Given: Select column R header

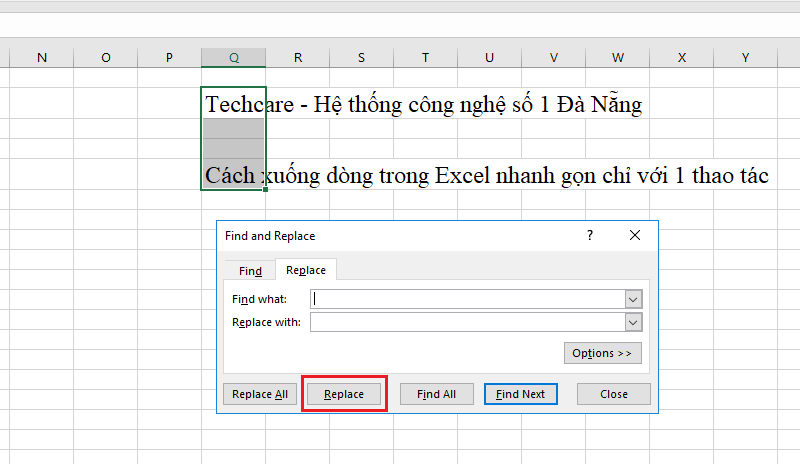Looking at the screenshot, I should (298, 58).
